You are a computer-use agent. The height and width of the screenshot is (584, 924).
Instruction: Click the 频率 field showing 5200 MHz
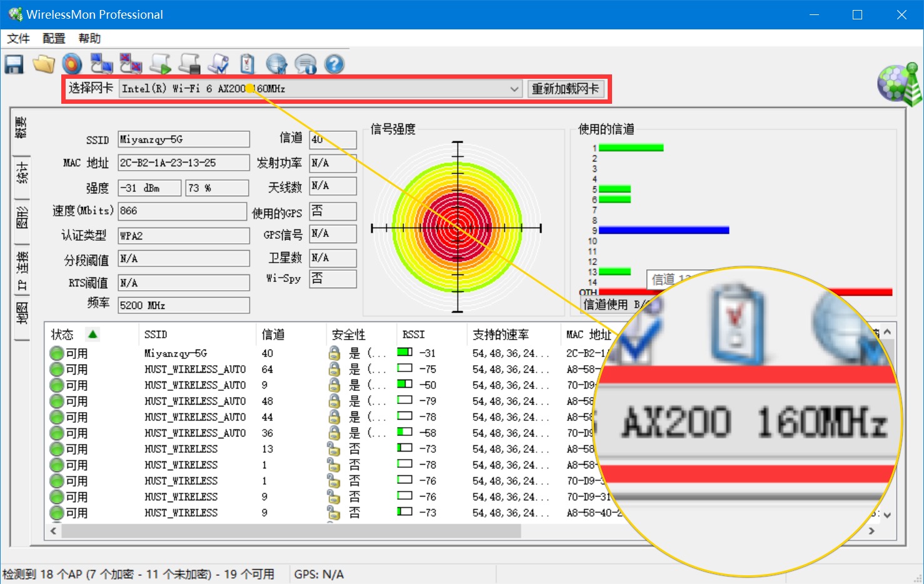(184, 305)
